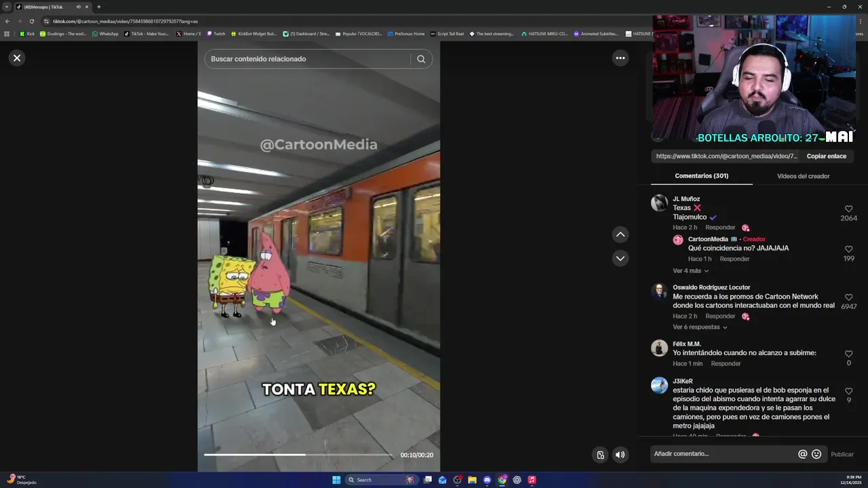Like Oswaldo Rodríguez Locutor's comment heart
The height and width of the screenshot is (488, 868).
pyautogui.click(x=848, y=298)
